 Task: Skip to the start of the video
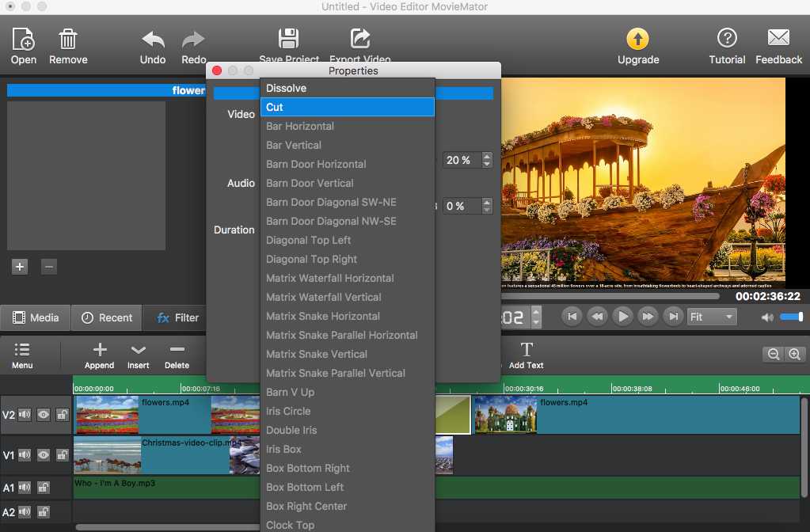tap(572, 317)
